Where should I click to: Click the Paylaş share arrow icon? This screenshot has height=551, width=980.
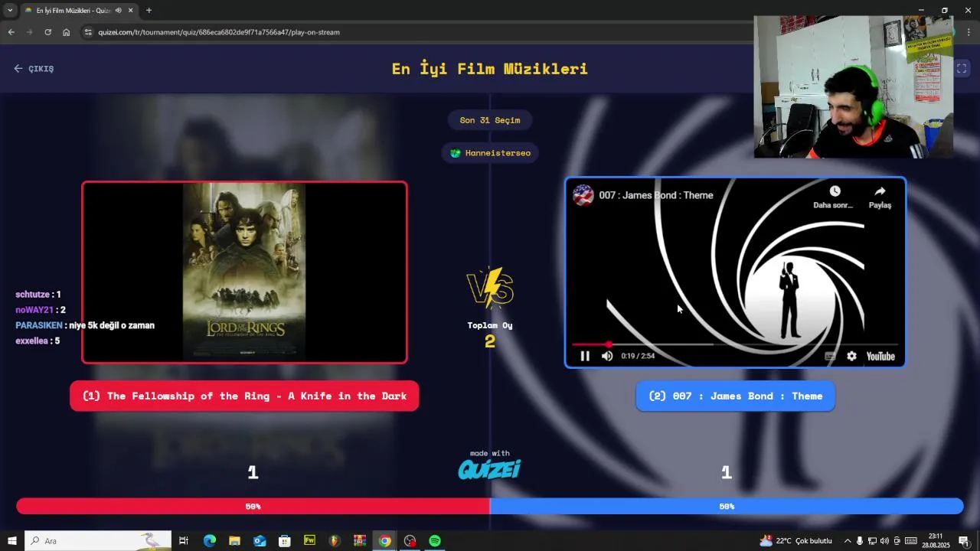tap(880, 191)
